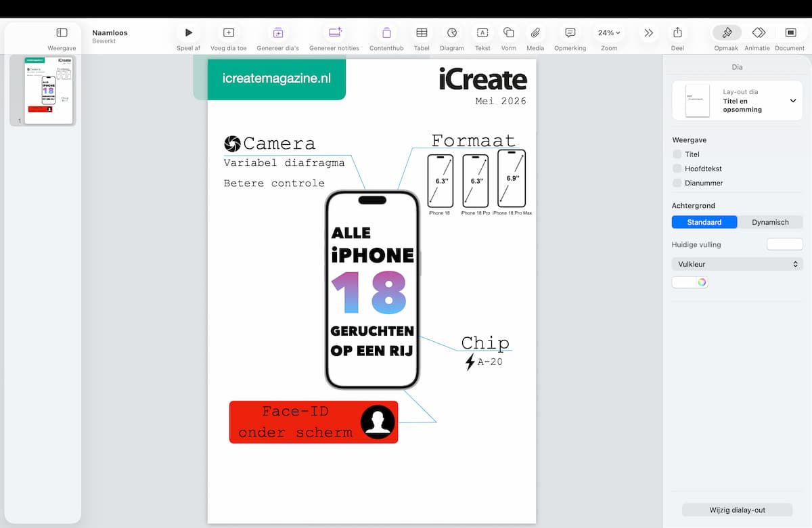
Task: Switch to Dynamisch background tab
Action: [770, 222]
